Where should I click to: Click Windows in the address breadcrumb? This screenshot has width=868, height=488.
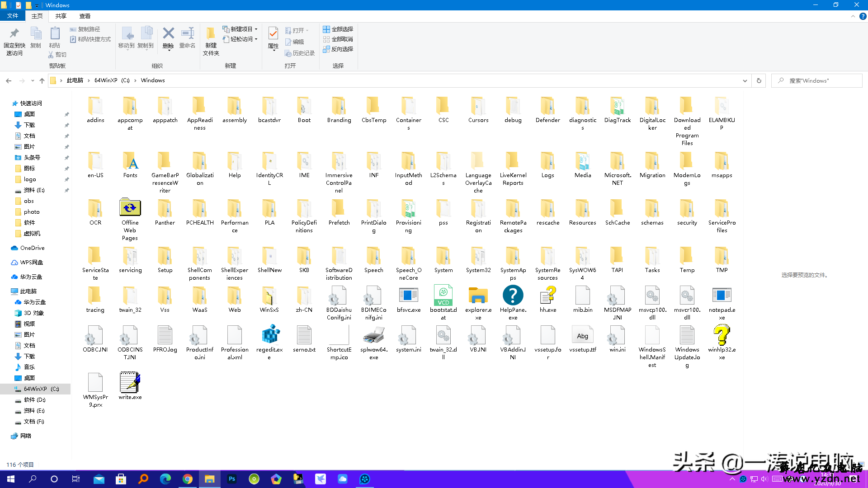(153, 80)
